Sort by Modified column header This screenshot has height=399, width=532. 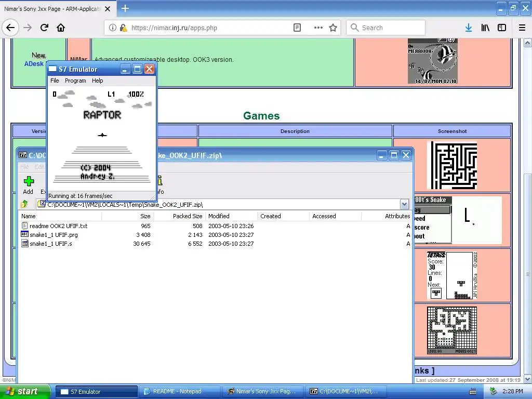pos(231,216)
